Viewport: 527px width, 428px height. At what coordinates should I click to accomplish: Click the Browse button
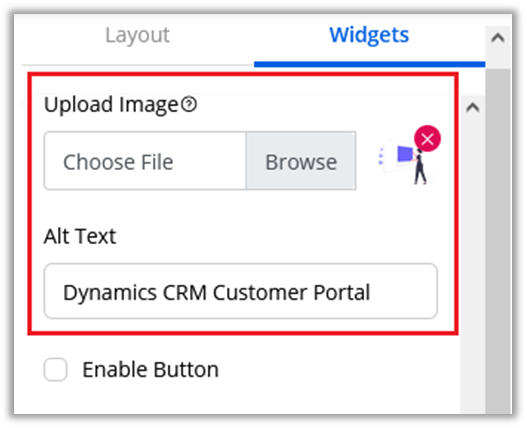301,161
